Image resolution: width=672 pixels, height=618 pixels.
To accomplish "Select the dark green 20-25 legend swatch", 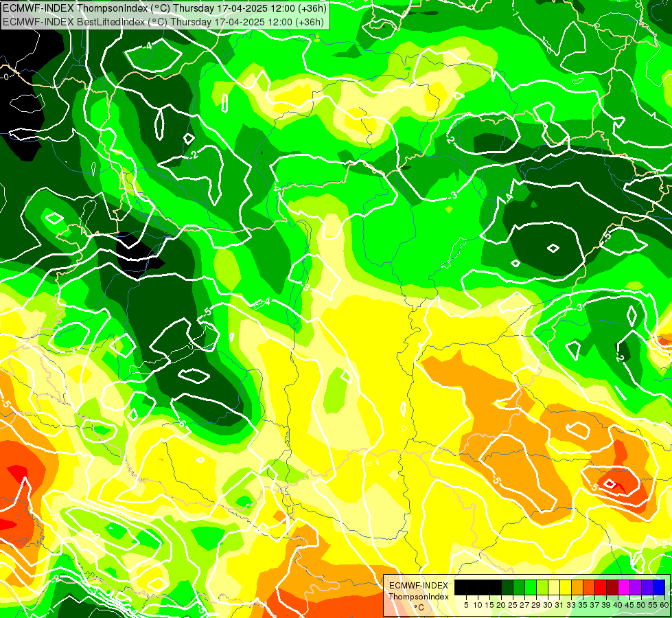I will [507, 588].
